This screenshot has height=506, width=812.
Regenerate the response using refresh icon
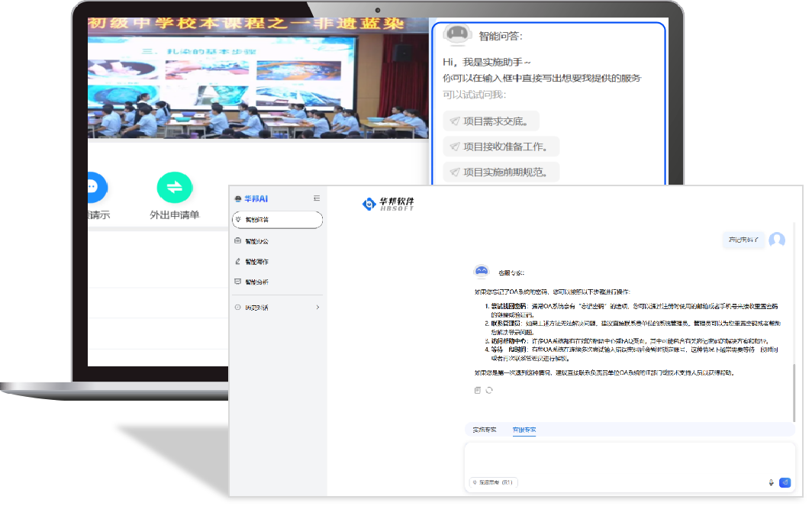[x=491, y=390]
